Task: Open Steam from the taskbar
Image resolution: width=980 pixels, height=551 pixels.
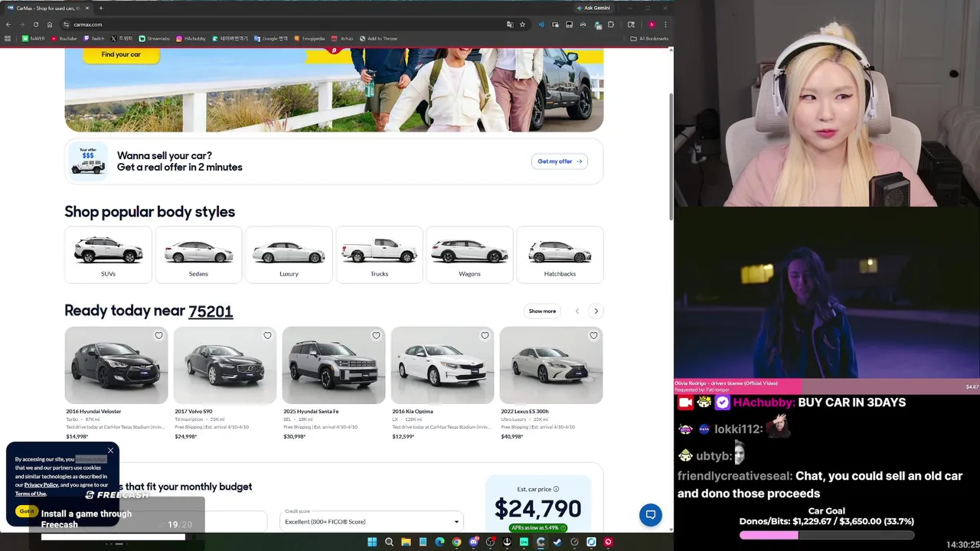Action: tap(557, 542)
